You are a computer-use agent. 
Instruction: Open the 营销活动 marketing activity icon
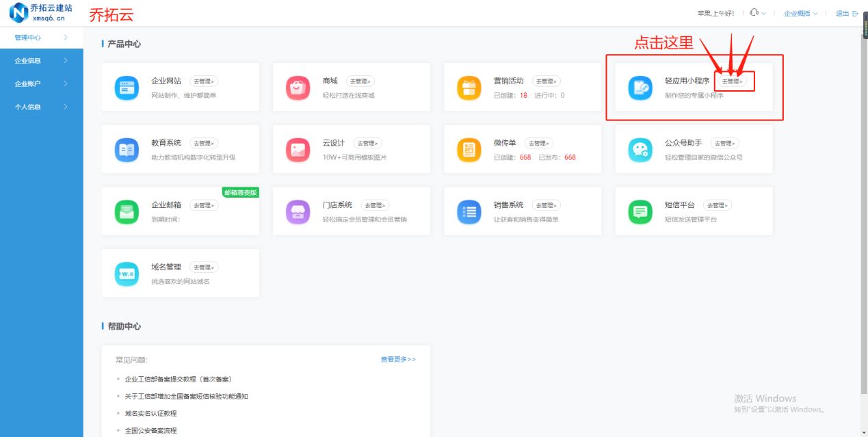(x=468, y=87)
